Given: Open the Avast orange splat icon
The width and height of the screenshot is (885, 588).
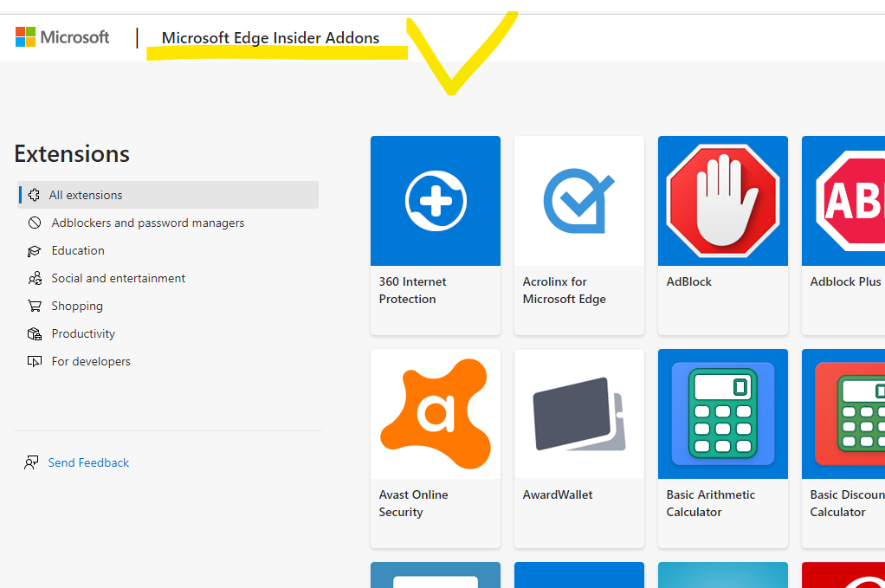Looking at the screenshot, I should [436, 414].
